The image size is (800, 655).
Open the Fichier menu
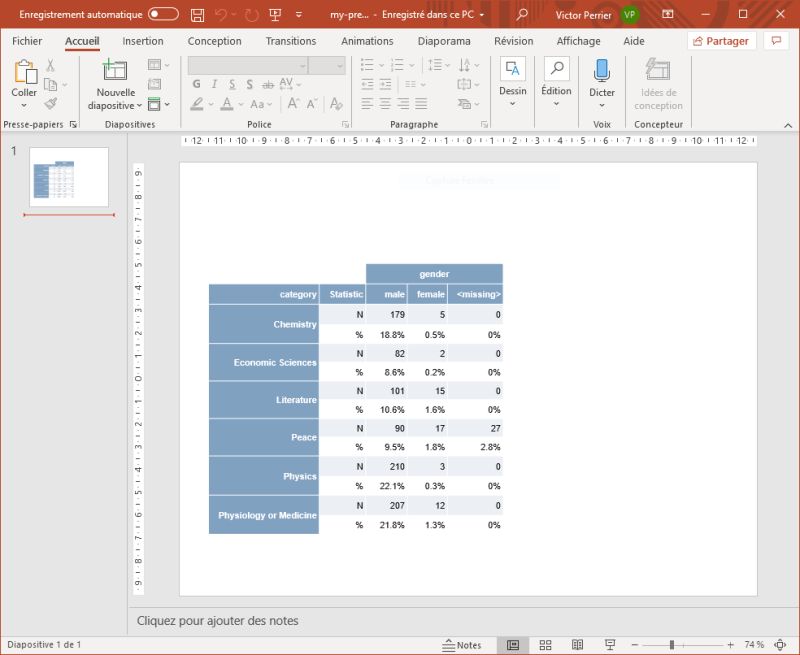pos(27,41)
